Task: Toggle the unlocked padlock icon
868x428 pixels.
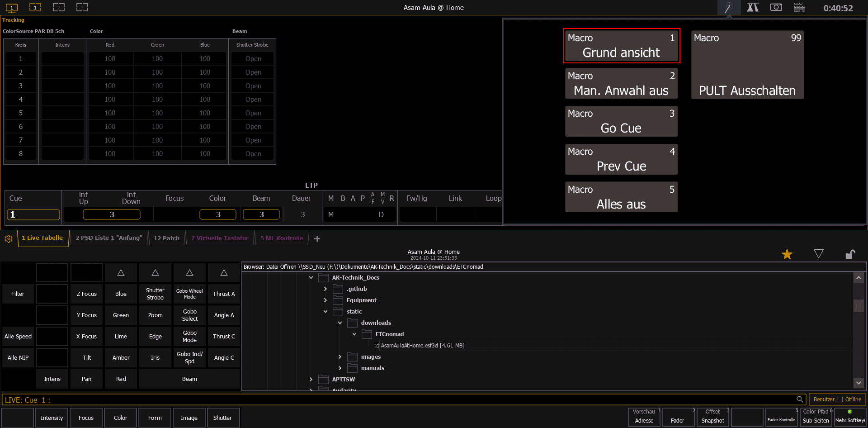Action: [x=850, y=254]
